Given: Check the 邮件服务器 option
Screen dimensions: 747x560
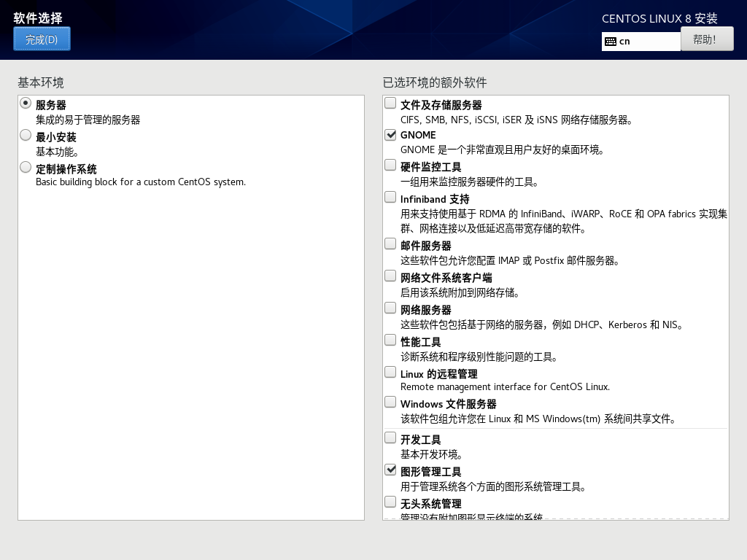Looking at the screenshot, I should click(x=391, y=244).
